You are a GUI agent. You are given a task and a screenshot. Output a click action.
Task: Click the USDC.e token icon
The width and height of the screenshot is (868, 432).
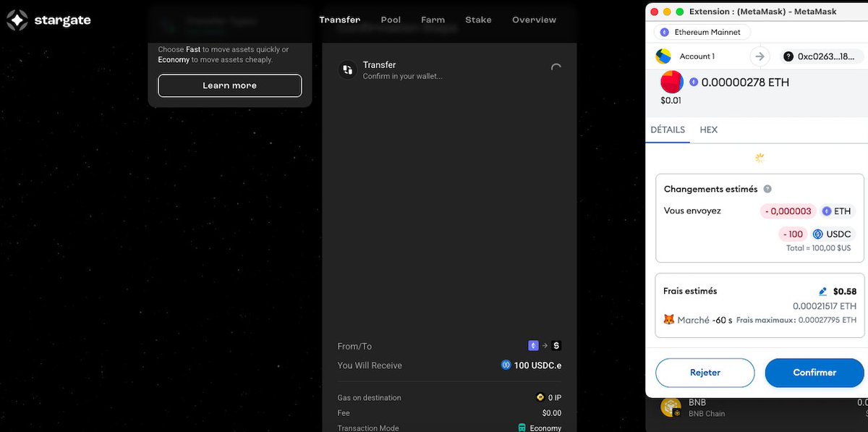click(506, 365)
